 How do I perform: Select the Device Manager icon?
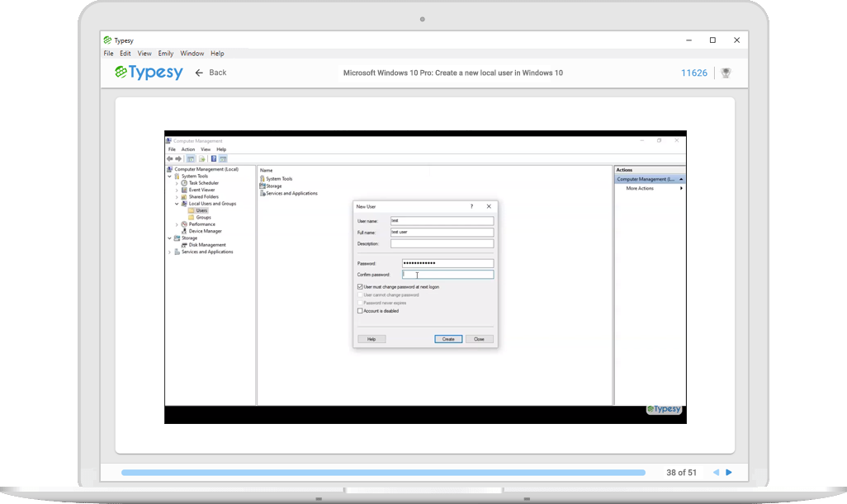184,231
